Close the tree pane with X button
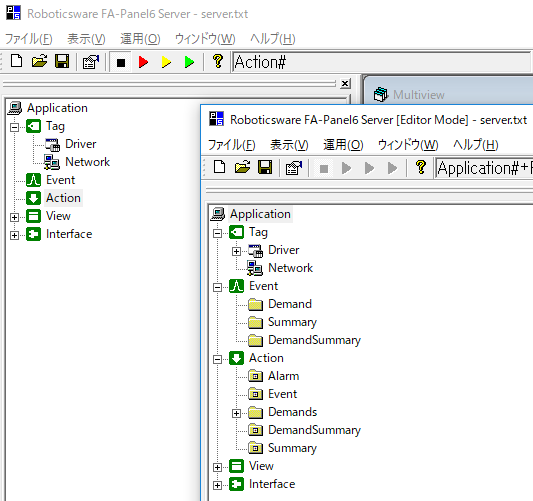The image size is (533, 501). point(345,83)
